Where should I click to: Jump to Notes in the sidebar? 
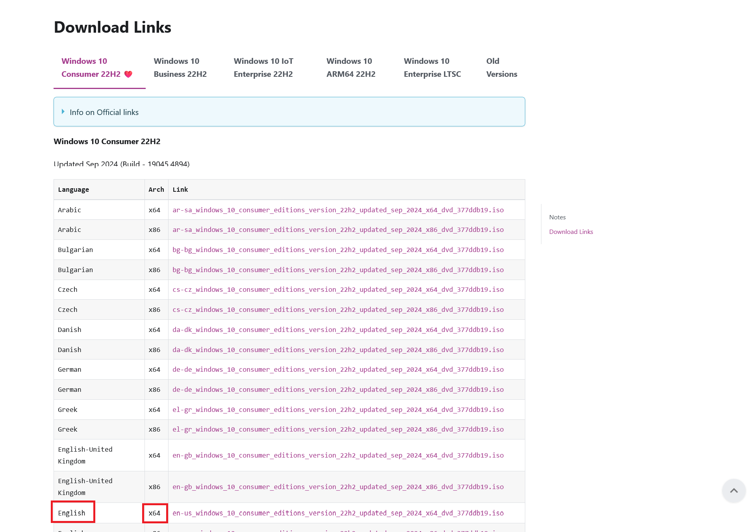coord(557,217)
